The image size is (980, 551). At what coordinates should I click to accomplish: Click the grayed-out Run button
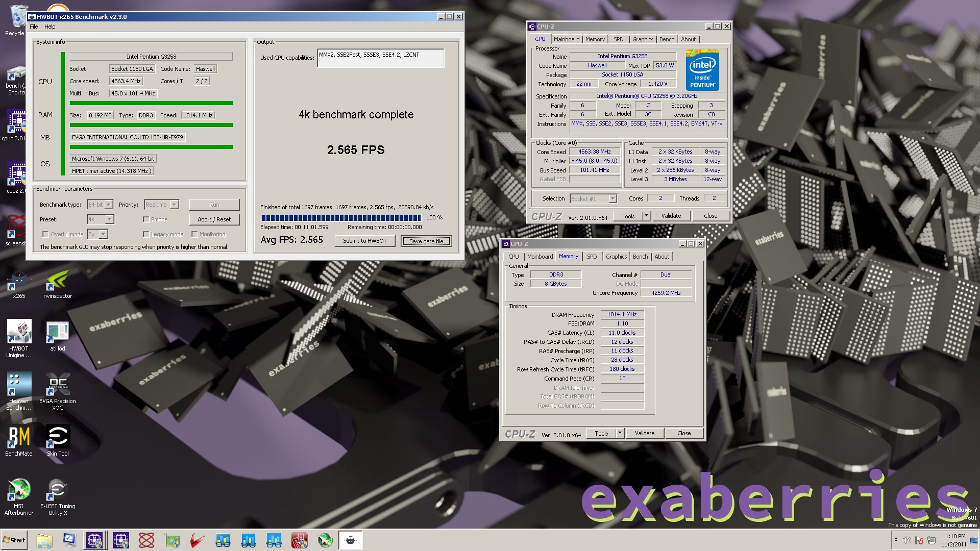point(214,205)
